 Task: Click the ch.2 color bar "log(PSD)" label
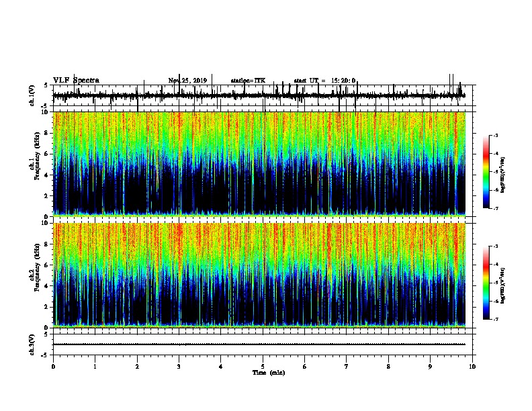pyautogui.click(x=502, y=286)
